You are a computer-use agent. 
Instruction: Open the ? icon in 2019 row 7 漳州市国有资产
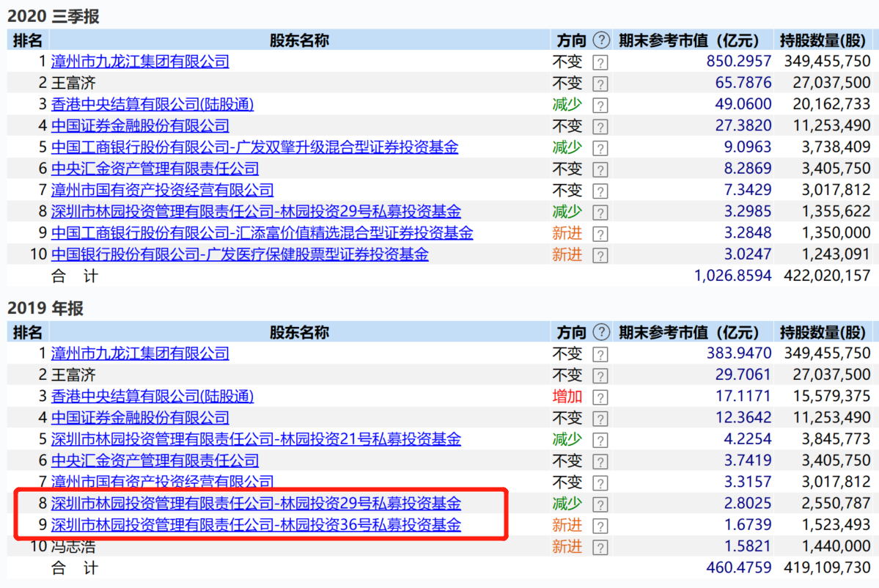click(600, 482)
